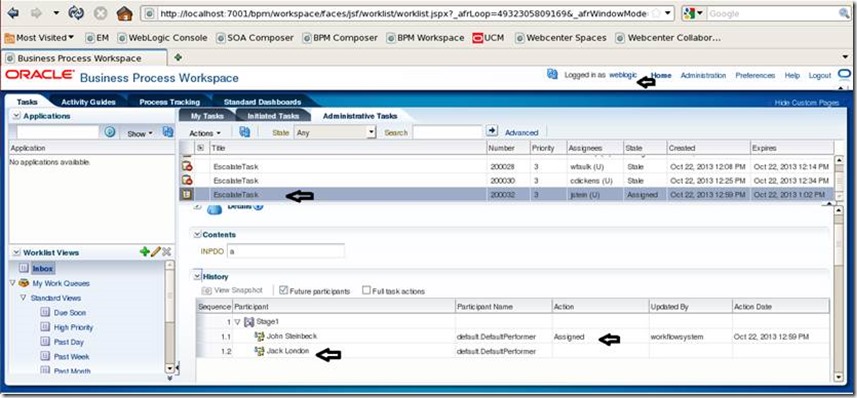Enable the Full task actions checkbox
Image resolution: width=857 pixels, height=398 pixels.
point(366,290)
